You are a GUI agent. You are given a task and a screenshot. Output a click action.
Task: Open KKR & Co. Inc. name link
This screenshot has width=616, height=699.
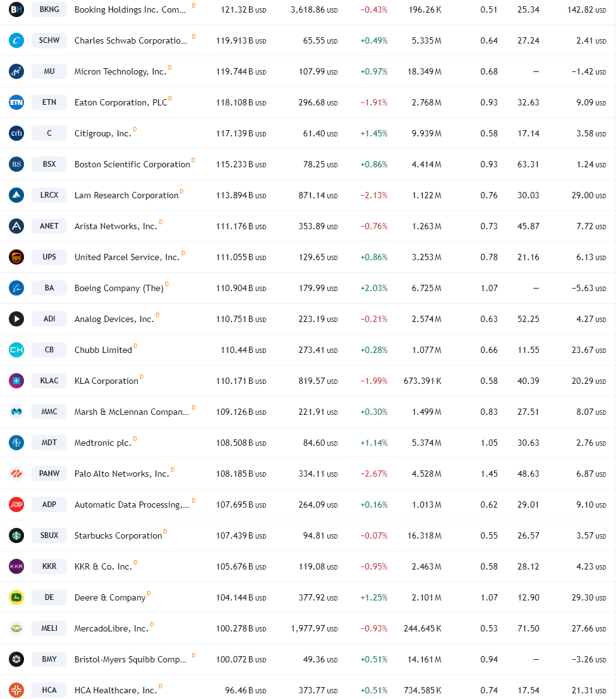(x=103, y=566)
